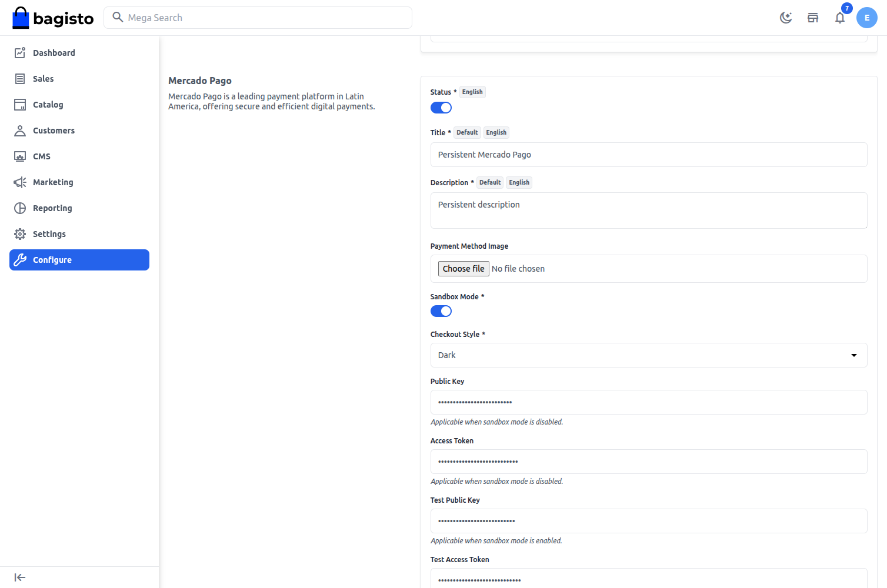Click the Choose file button
This screenshot has height=588, width=887.
[x=463, y=269]
